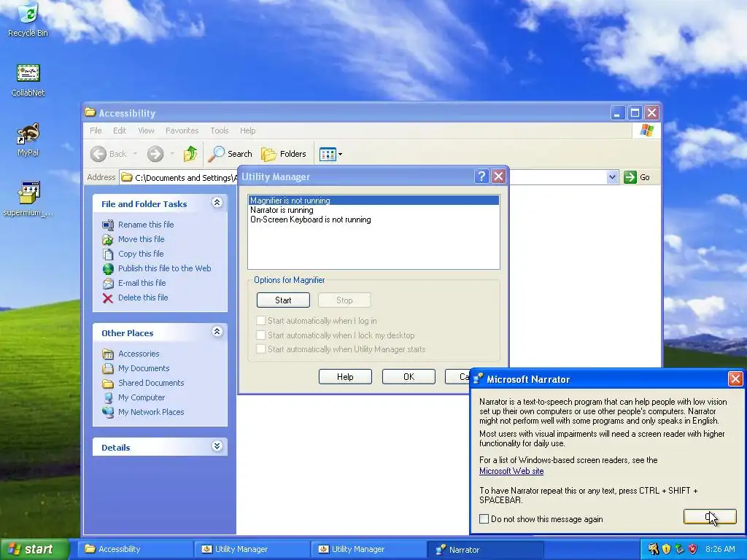Toggle the Folders pane in toolbar
The height and width of the screenshot is (560, 747).
coord(284,154)
